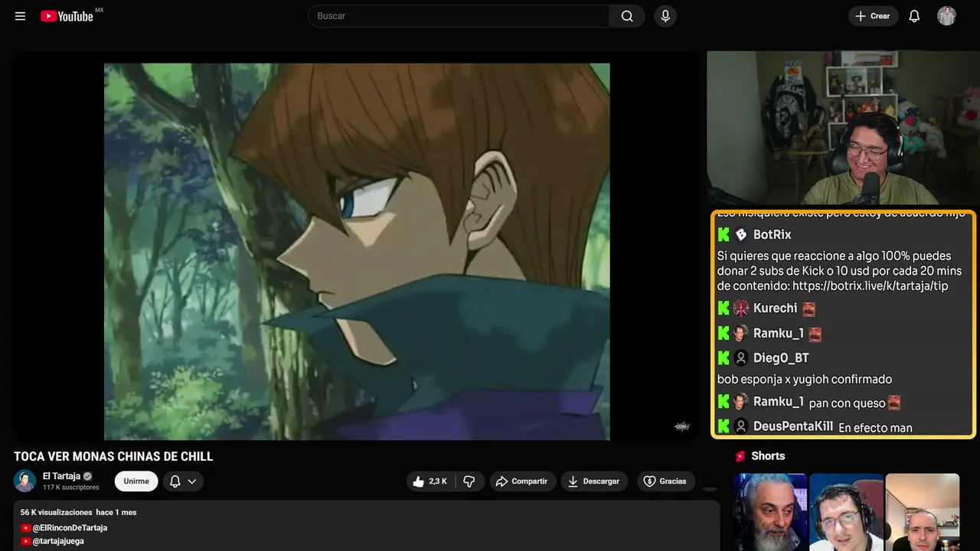
Task: Open the Crear menu
Action: click(873, 16)
